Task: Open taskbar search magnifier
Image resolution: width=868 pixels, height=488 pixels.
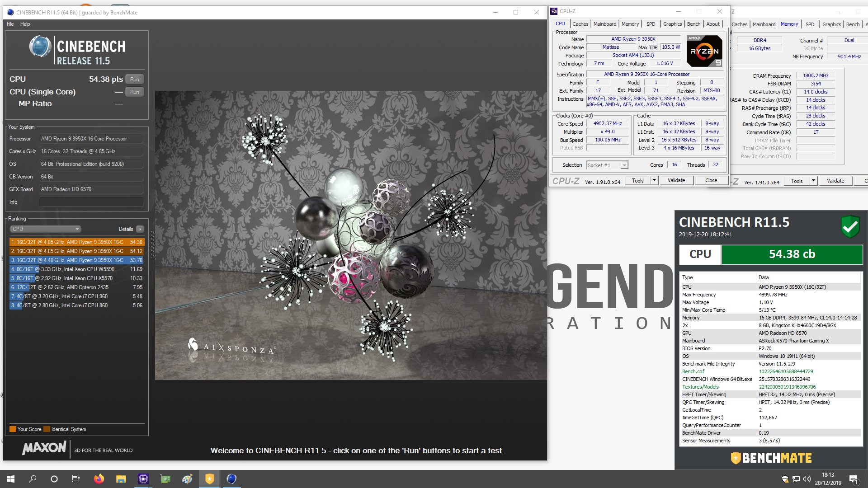Action: (x=33, y=479)
